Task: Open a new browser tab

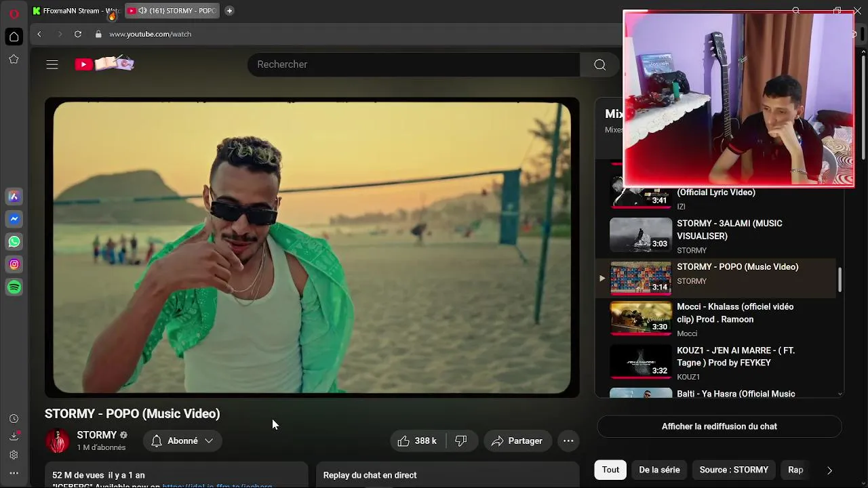Action: click(x=229, y=11)
